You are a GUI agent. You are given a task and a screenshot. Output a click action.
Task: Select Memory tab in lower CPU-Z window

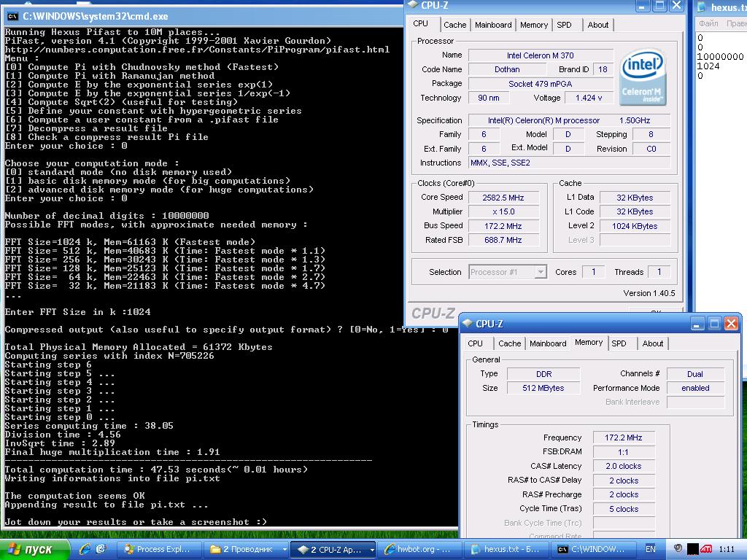pos(589,342)
